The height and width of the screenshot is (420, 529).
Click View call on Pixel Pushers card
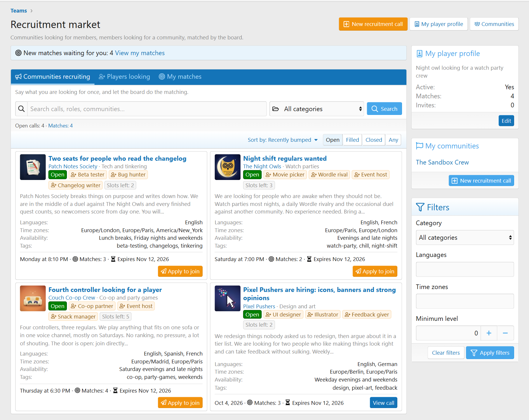point(383,402)
